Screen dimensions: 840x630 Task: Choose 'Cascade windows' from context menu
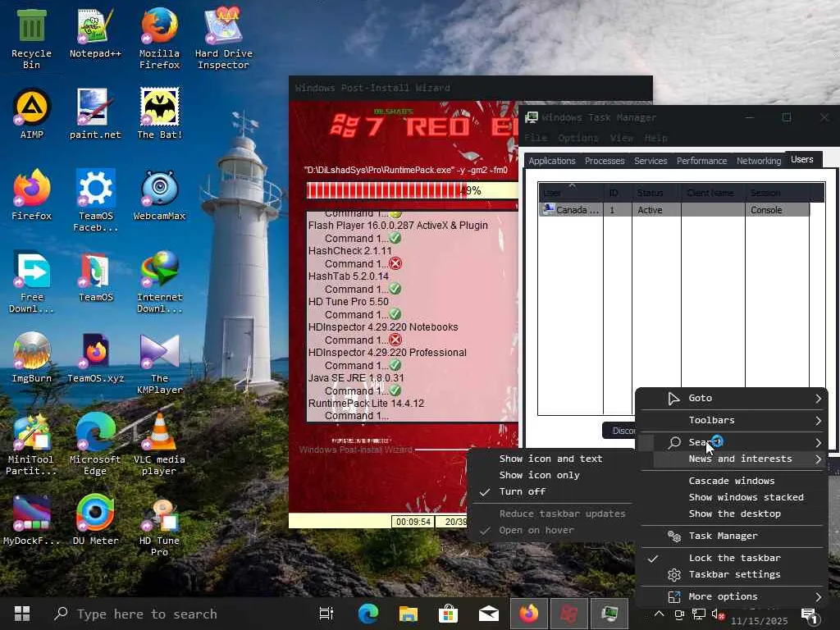(732, 481)
